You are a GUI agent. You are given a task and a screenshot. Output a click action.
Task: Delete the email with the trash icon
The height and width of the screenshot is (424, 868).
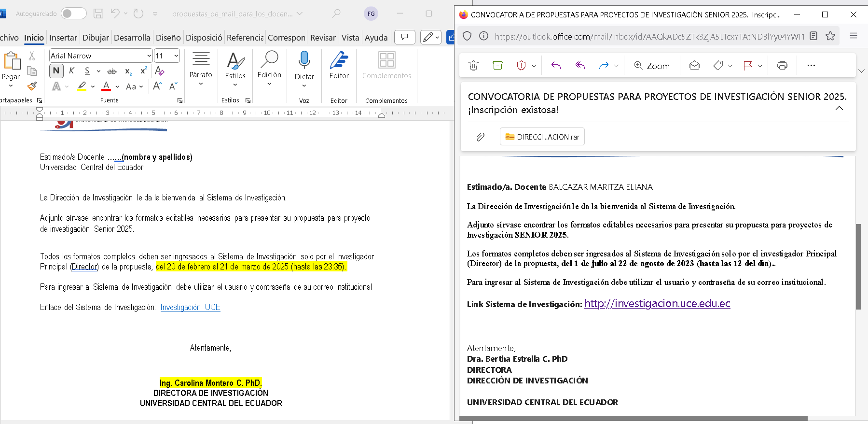[473, 65]
